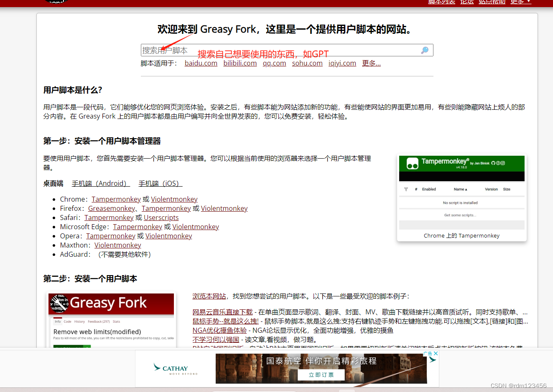Open 网易云音乐直接下载 script link
553x392 pixels.
(222, 312)
